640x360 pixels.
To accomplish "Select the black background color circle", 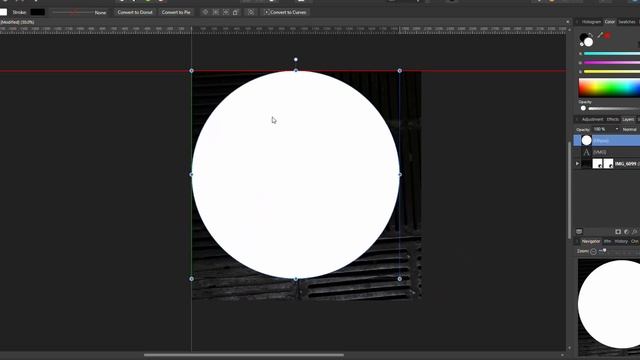I will (x=583, y=37).
